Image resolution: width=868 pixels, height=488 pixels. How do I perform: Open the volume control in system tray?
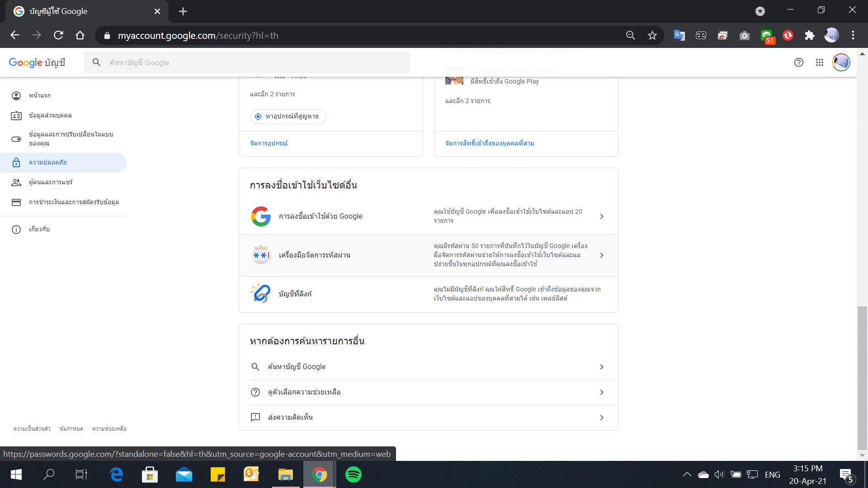coord(719,474)
